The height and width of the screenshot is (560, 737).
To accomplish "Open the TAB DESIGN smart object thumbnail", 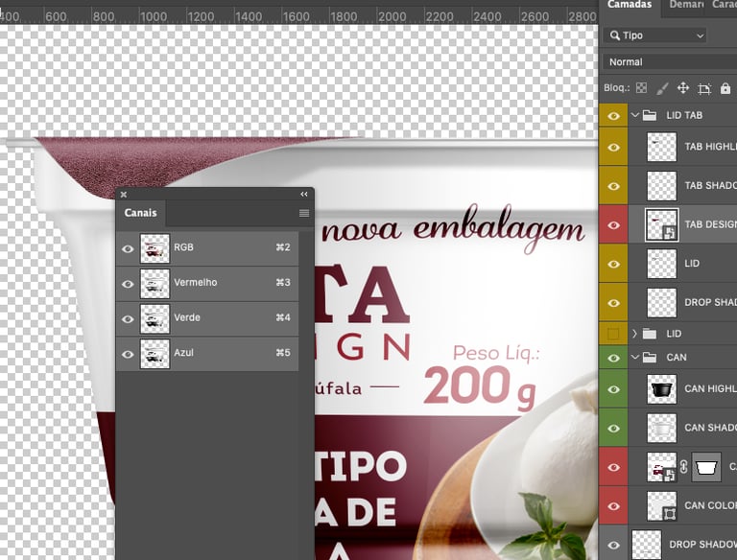I will tap(662, 225).
